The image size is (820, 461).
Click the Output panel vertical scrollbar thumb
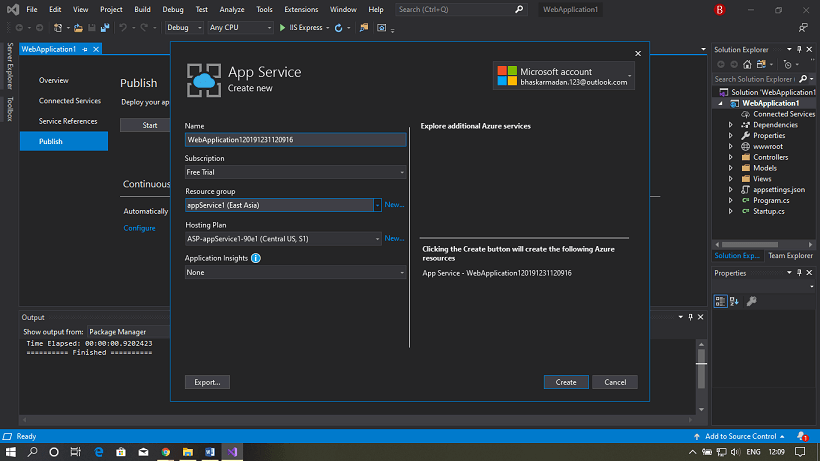pyautogui.click(x=701, y=368)
